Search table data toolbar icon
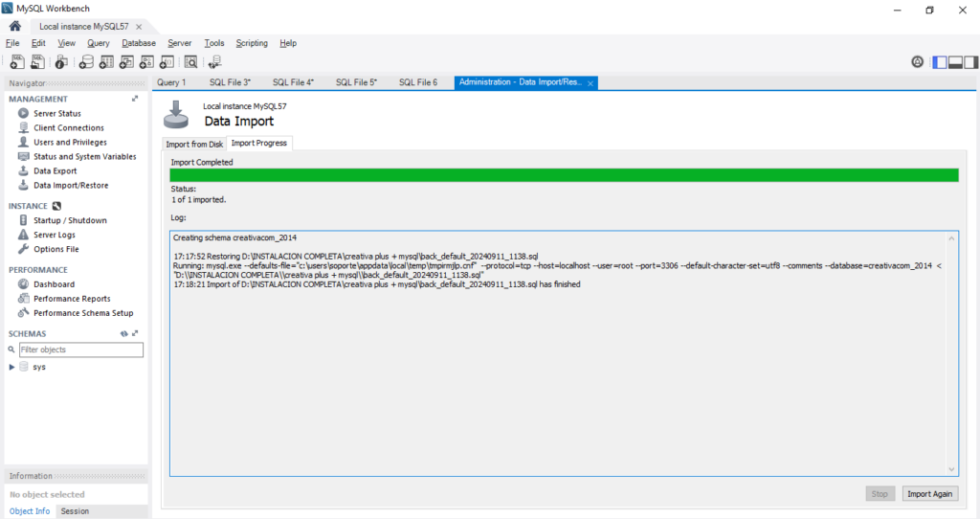980x519 pixels. tap(190, 62)
